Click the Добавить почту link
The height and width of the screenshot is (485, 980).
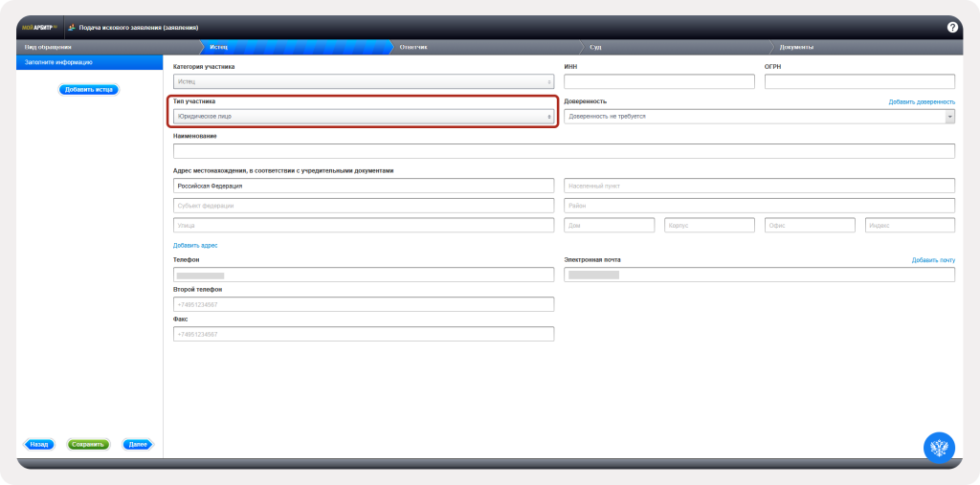(933, 260)
